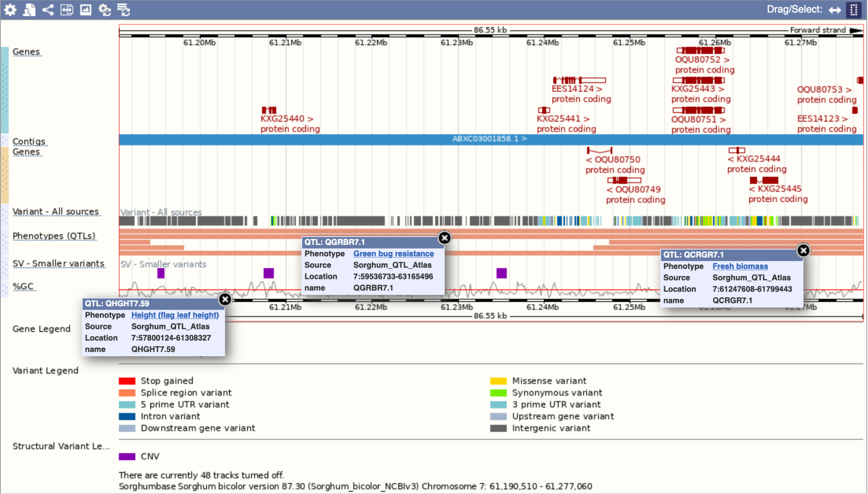Follow the Green bug resistance phenotype link

(x=393, y=254)
